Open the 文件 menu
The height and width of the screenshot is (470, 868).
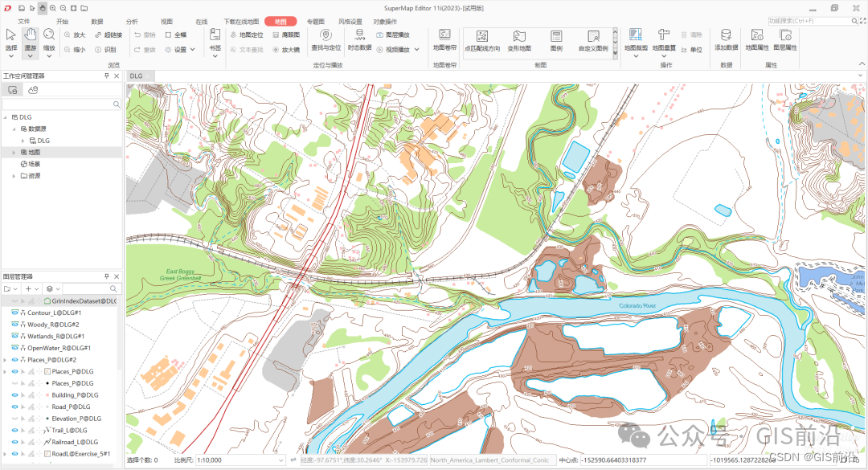pos(24,22)
